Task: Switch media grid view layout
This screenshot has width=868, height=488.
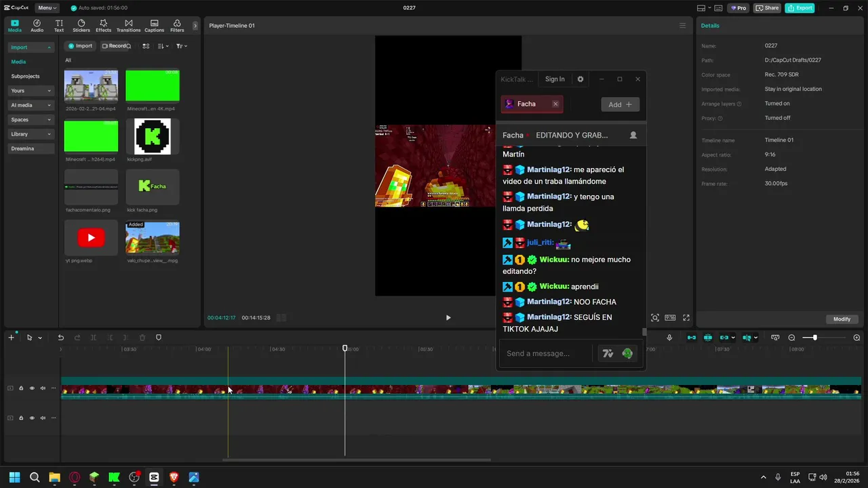Action: [x=146, y=46]
